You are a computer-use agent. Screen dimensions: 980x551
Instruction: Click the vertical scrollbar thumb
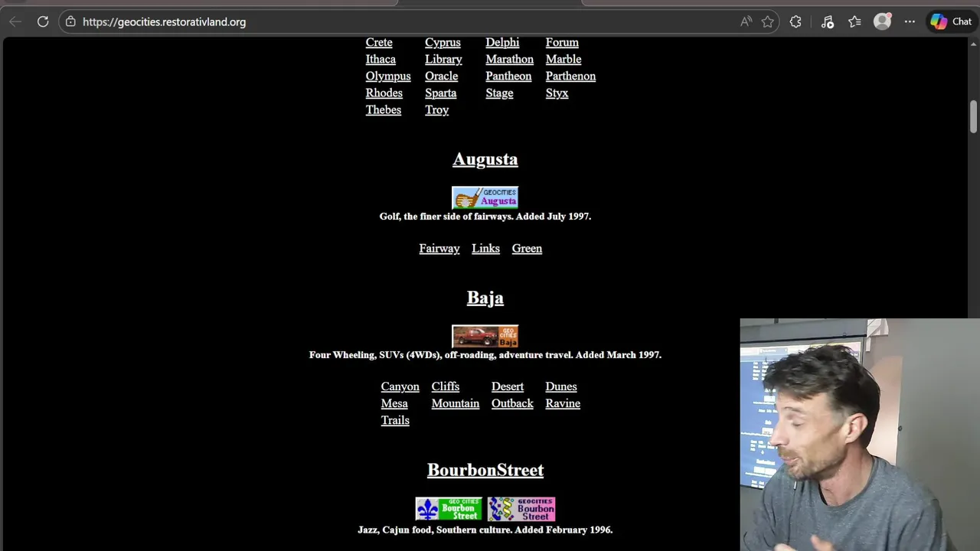(x=973, y=116)
